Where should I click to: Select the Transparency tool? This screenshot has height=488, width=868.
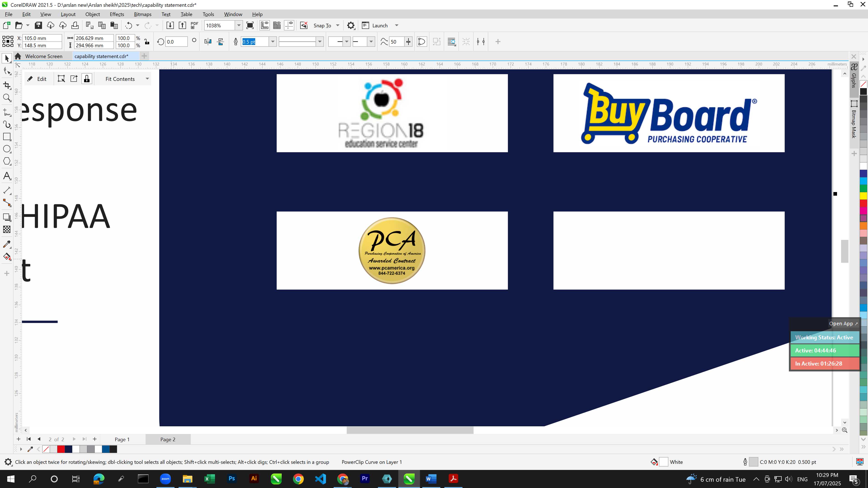click(7, 229)
